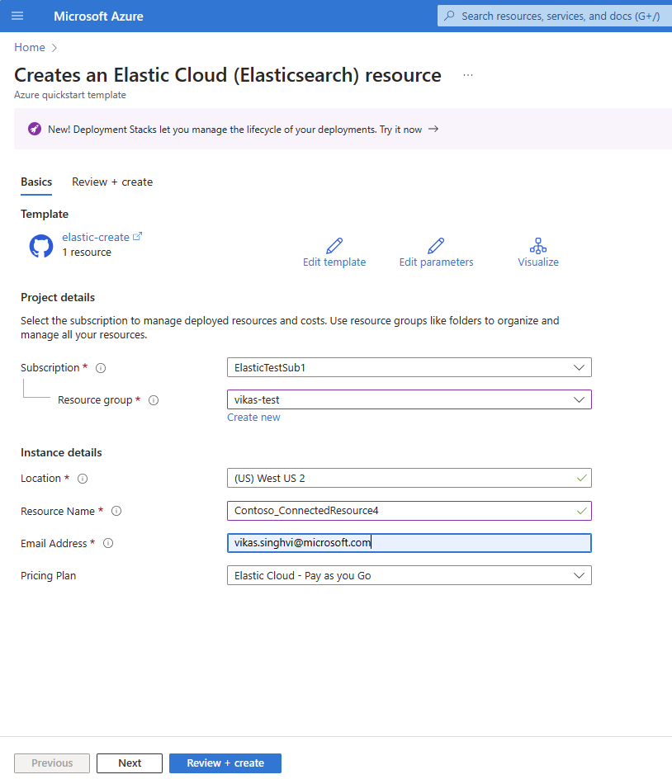Click the Try it now arrow

pos(433,129)
